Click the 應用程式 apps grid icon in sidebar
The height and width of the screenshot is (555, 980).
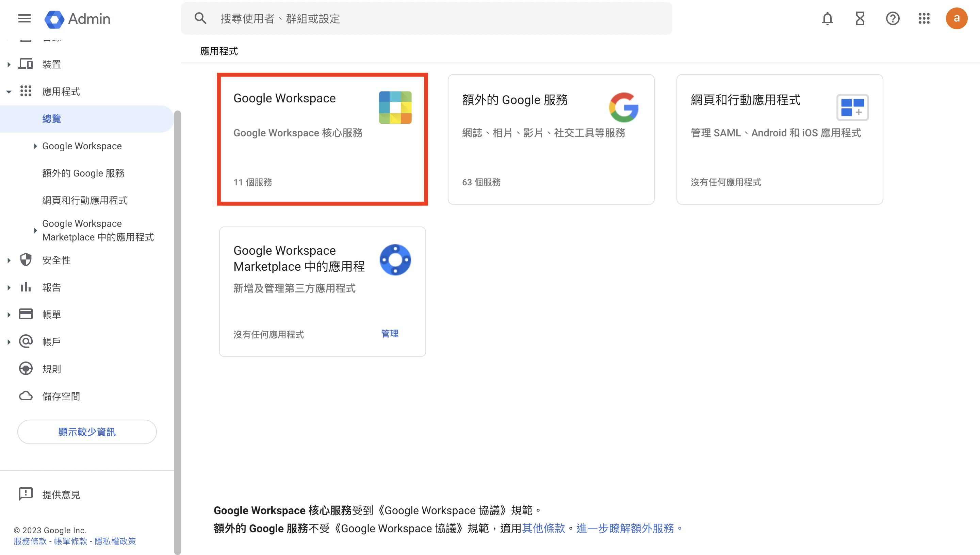tap(26, 91)
